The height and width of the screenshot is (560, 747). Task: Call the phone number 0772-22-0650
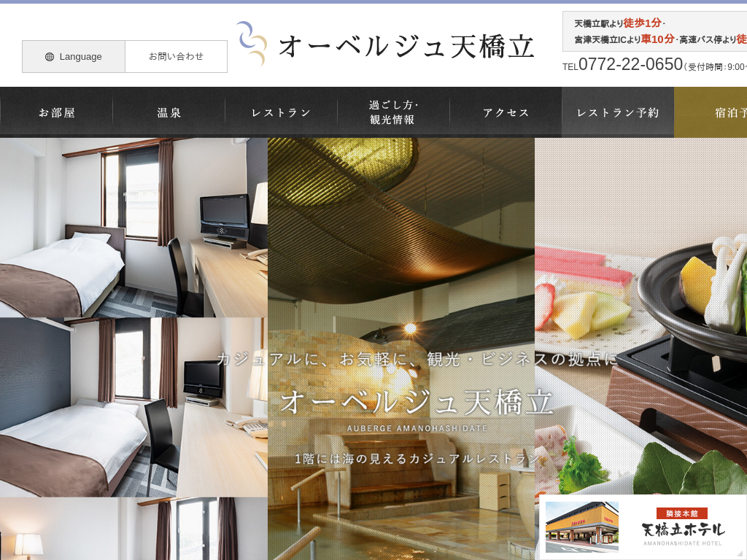click(x=630, y=64)
